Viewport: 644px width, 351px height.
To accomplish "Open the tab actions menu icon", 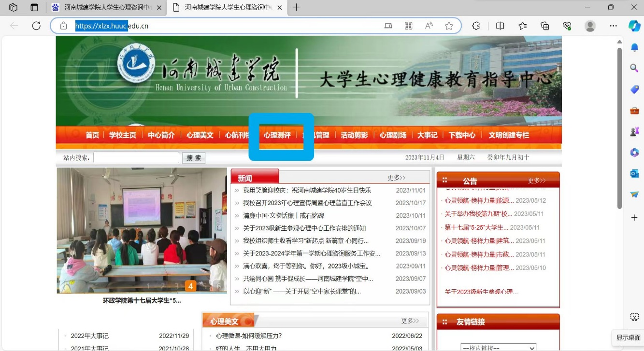I will (x=34, y=7).
